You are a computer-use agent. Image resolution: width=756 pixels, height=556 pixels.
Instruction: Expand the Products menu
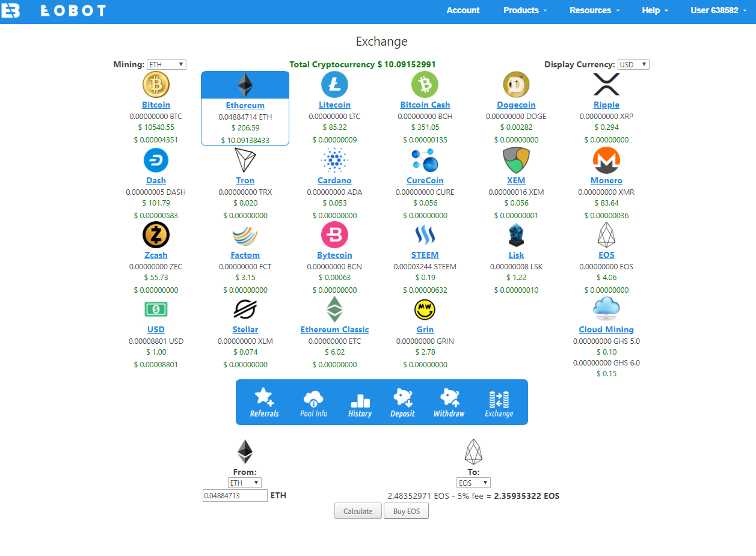point(525,10)
